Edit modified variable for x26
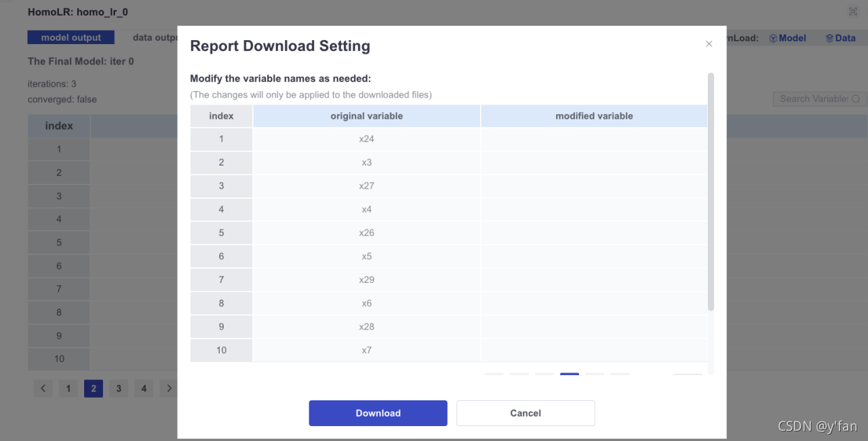868x441 pixels. click(594, 233)
